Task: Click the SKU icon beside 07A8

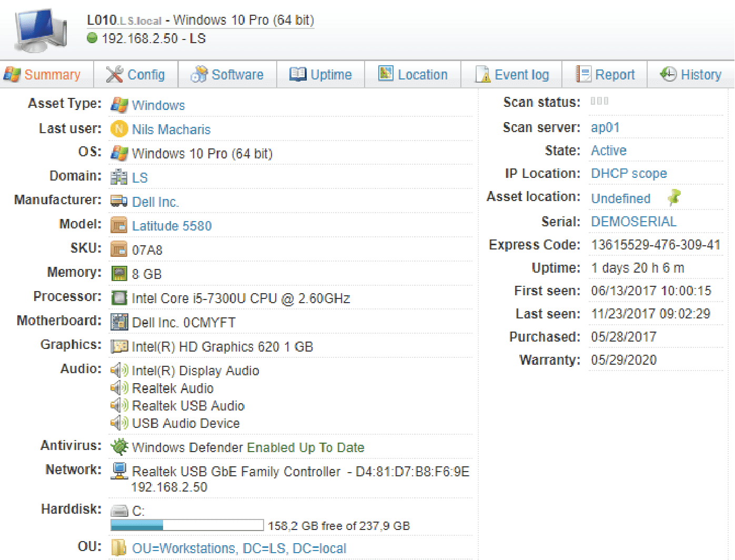Action: (x=119, y=249)
